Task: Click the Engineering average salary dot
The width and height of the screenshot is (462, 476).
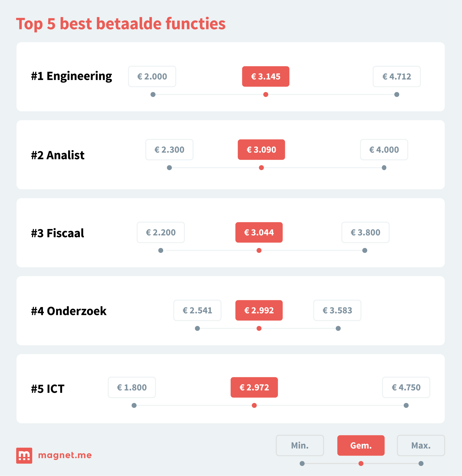Action: tap(266, 94)
